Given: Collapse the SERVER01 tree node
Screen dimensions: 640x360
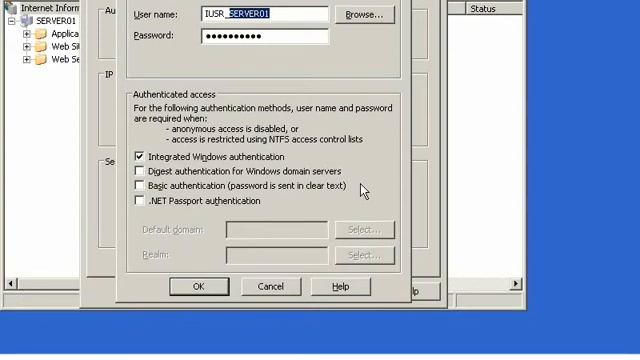Looking at the screenshot, I should pos(11,21).
